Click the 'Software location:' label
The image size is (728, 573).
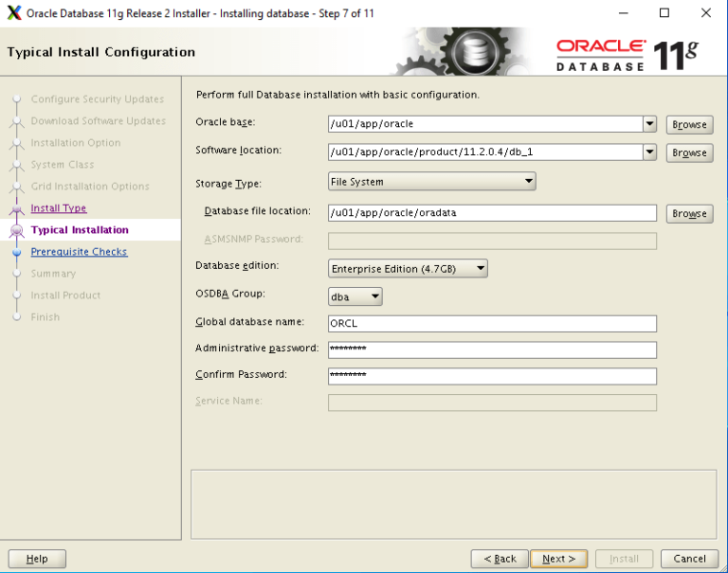[x=239, y=151]
